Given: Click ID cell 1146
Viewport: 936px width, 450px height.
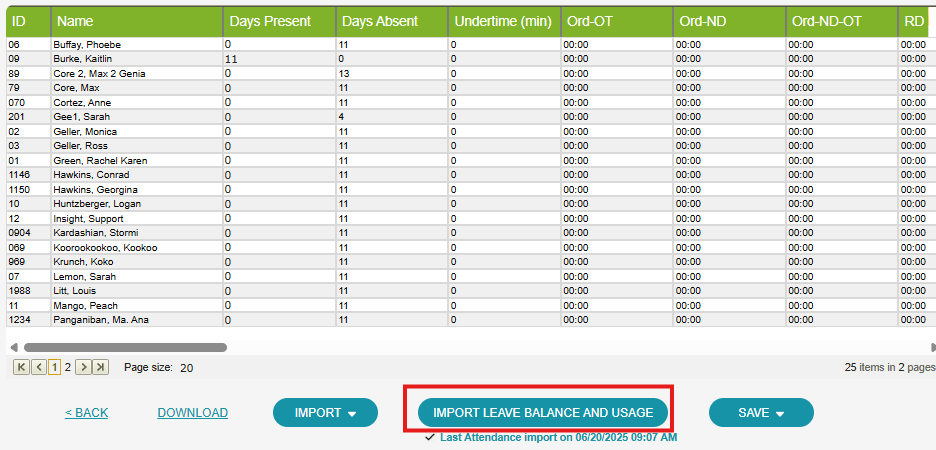Looking at the screenshot, I should tap(19, 175).
